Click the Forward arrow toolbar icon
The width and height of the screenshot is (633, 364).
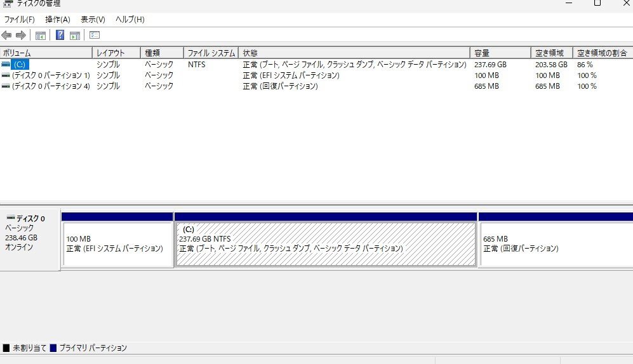point(20,35)
